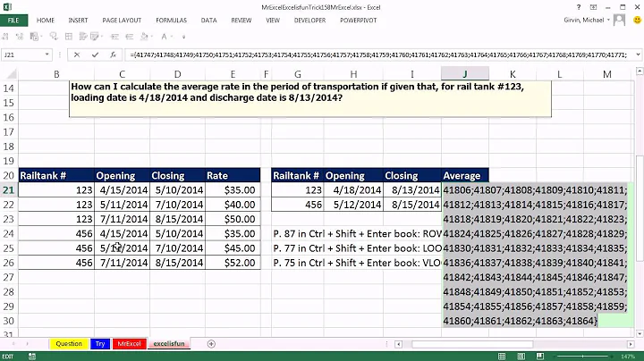Switch to the PAGE LAYOUT ribbon tab
644x361 pixels.
pos(122,20)
